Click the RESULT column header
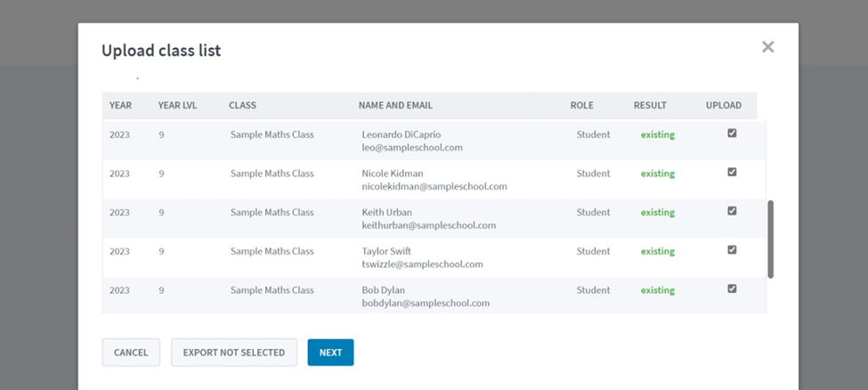The width and height of the screenshot is (868, 390). coord(650,105)
